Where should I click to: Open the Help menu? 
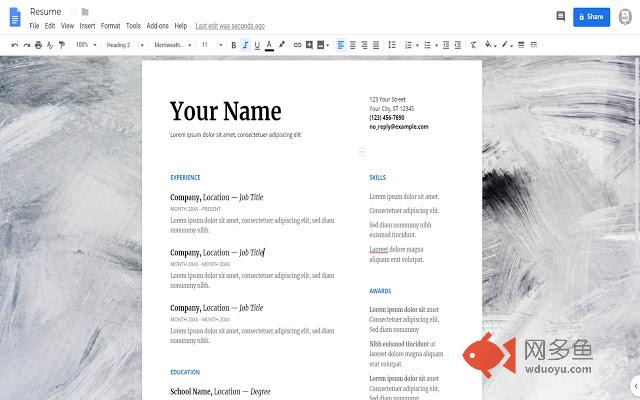tap(180, 26)
